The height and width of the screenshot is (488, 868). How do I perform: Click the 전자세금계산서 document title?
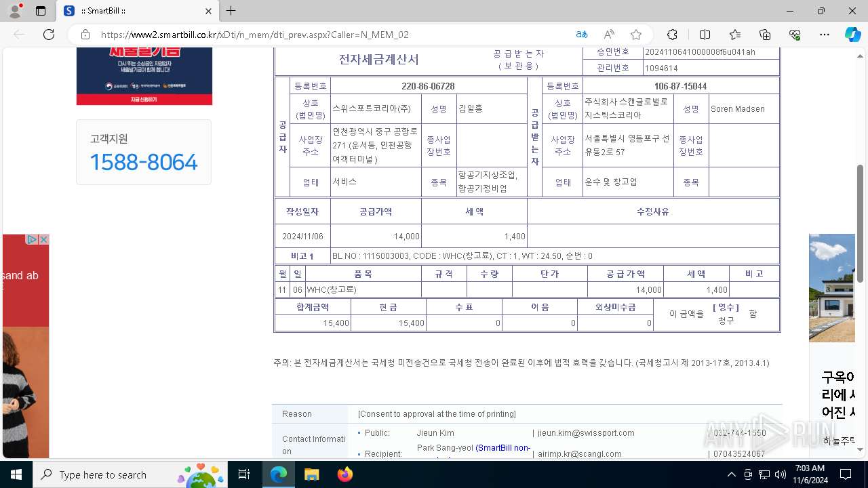[379, 60]
